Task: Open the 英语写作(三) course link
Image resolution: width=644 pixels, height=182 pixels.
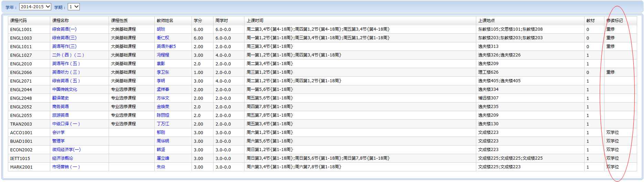Action: (64, 46)
